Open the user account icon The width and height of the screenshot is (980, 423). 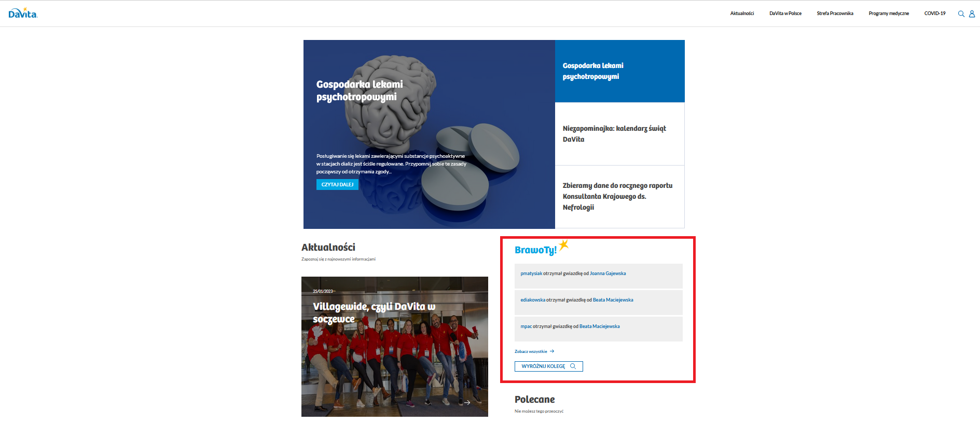[972, 14]
